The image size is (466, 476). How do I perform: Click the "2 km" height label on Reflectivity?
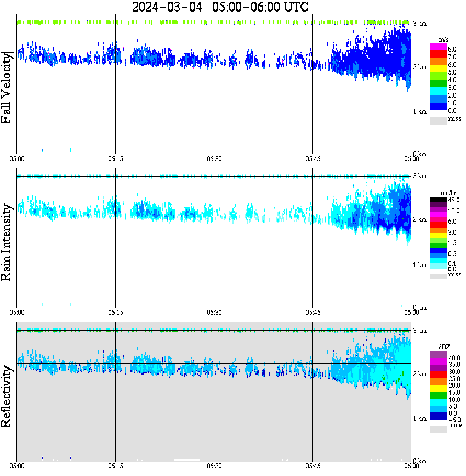419,374
